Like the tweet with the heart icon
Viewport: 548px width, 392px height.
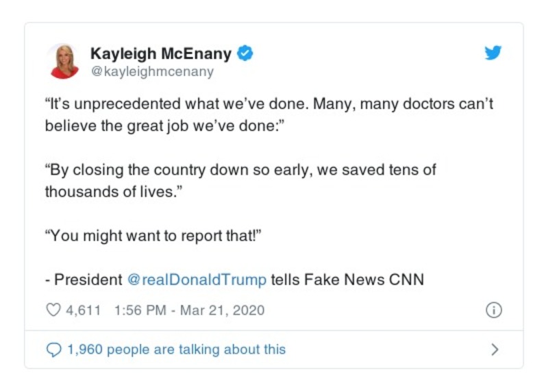pos(53,310)
